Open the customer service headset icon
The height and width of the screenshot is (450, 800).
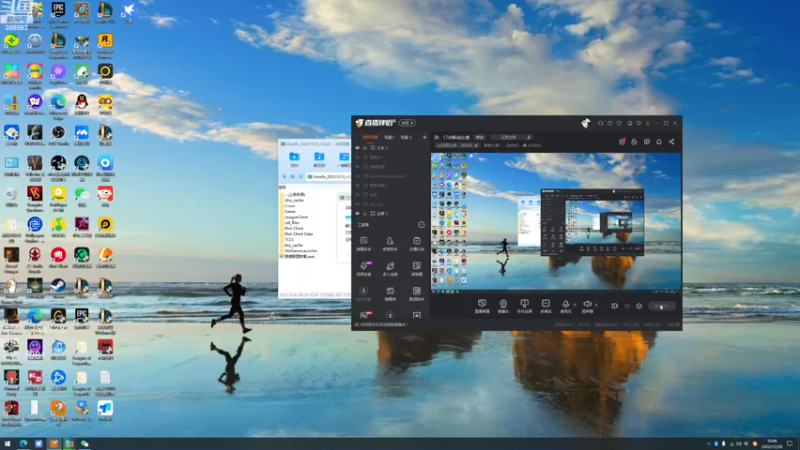pyautogui.click(x=601, y=123)
